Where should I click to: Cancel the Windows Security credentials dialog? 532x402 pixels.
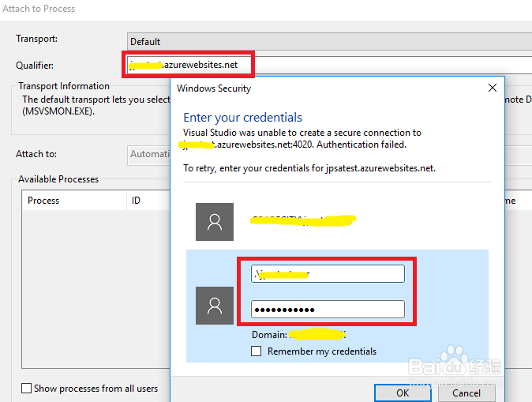point(466,393)
